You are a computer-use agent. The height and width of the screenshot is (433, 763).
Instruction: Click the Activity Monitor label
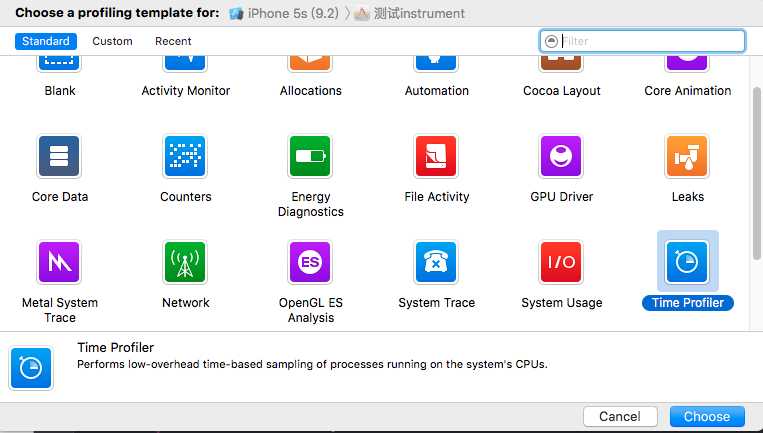pos(185,90)
